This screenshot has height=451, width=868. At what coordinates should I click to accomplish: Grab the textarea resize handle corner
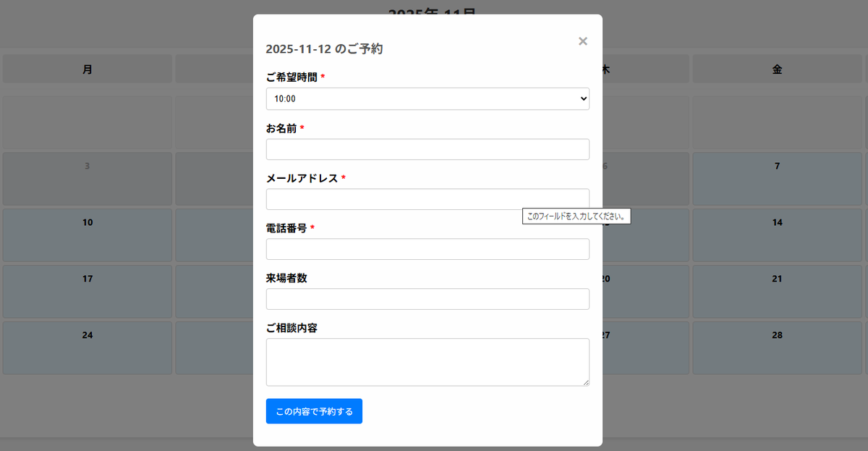pos(586,382)
